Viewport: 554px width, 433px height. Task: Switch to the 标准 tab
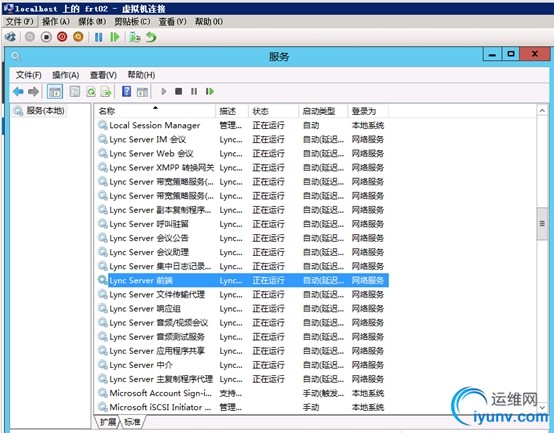point(132,422)
